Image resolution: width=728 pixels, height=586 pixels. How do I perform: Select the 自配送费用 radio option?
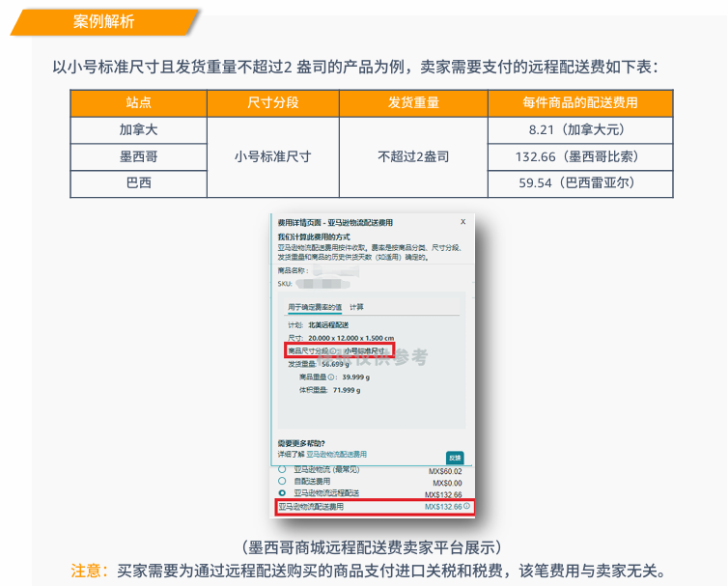[282, 481]
